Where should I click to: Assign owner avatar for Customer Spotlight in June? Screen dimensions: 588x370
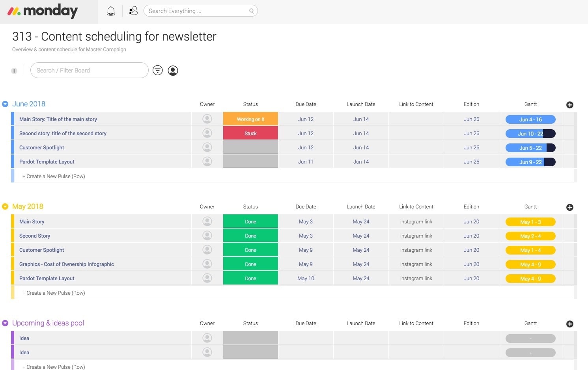pyautogui.click(x=207, y=147)
